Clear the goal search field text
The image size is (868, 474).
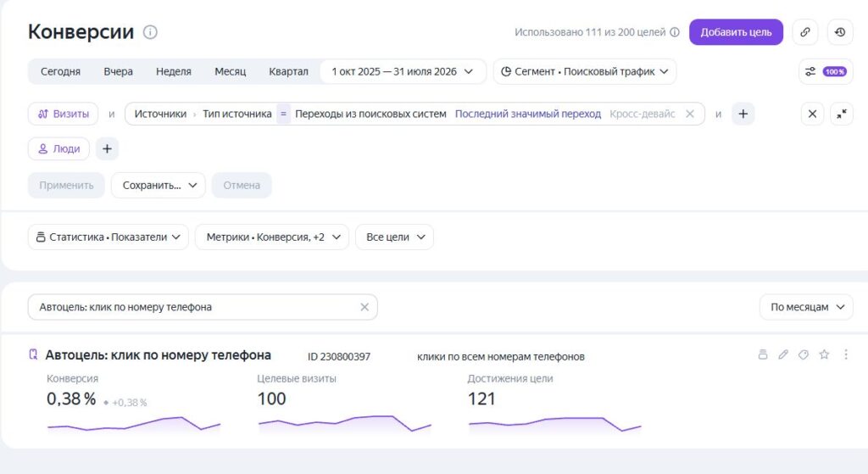364,307
